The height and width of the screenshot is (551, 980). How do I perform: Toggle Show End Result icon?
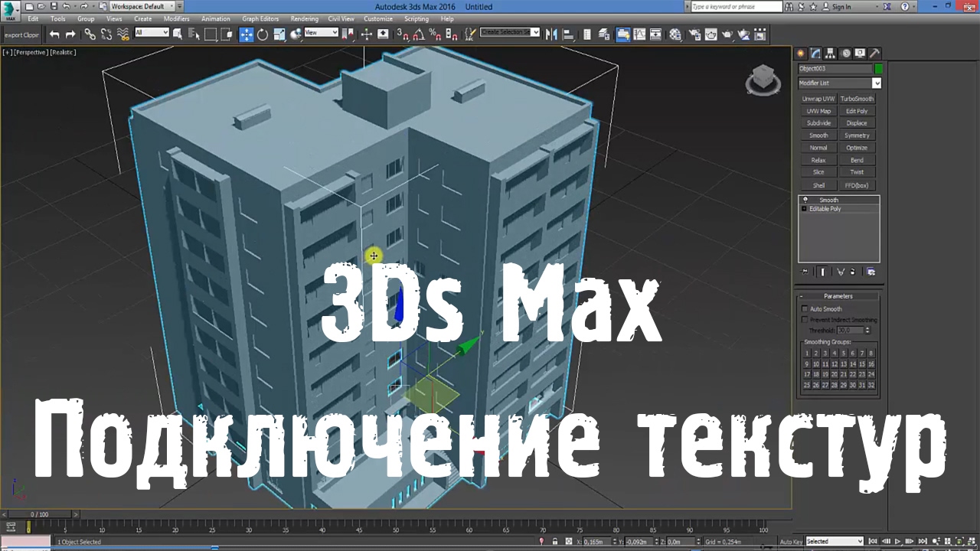(822, 272)
